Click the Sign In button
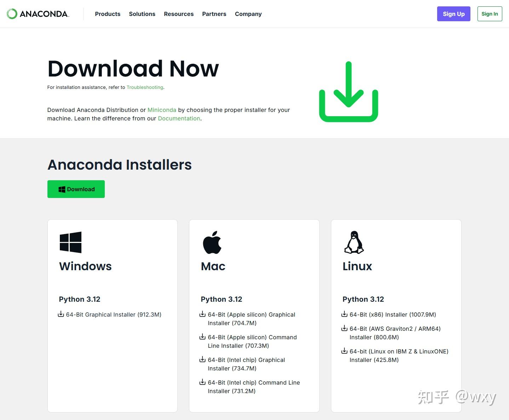Screen dimensions: 509x420 490,14
